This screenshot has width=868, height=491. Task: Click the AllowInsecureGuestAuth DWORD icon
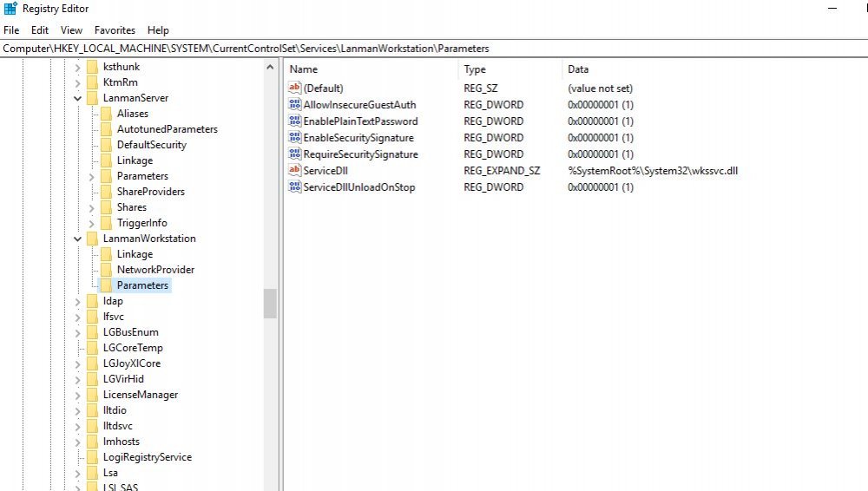[294, 104]
